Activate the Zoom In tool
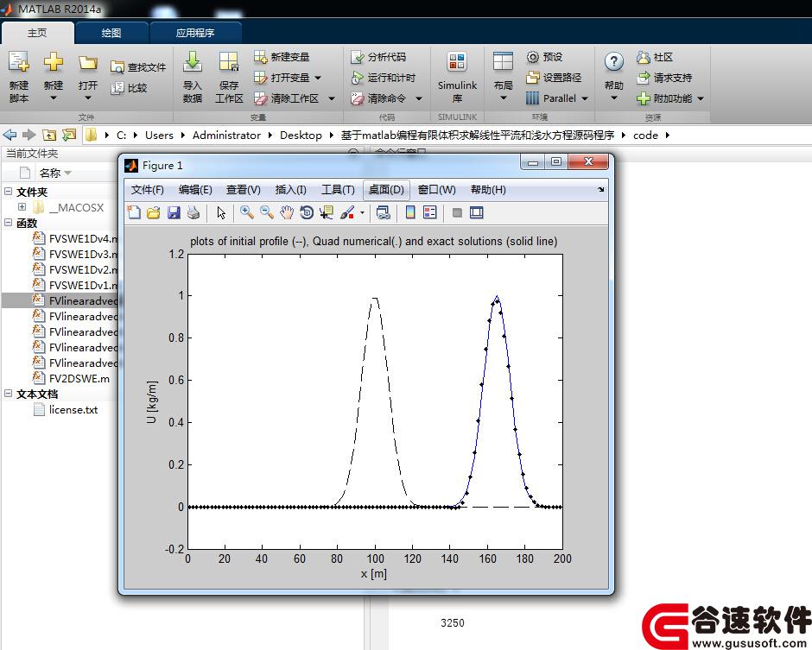 click(246, 212)
